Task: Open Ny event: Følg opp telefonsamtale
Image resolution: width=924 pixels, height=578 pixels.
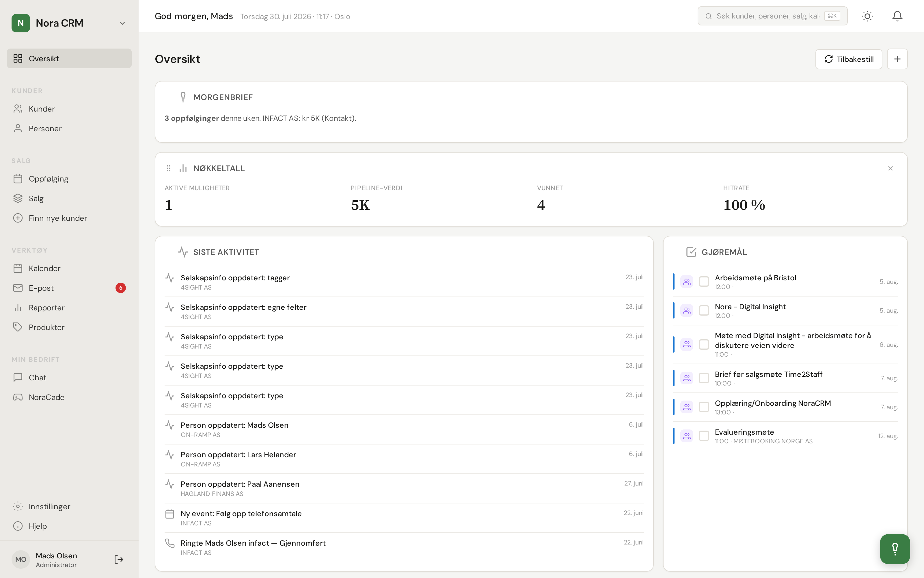Action: 404,518
